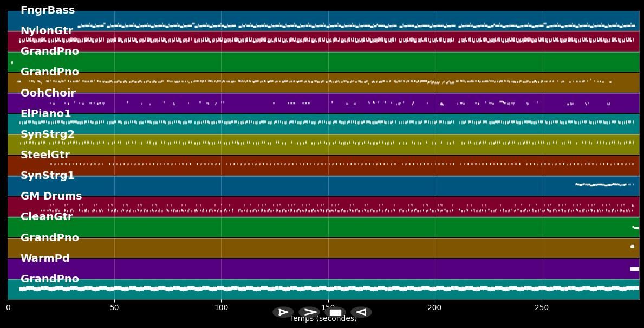Viewport: 644px width, 328px height.
Task: Jump to the 100 second axis tick
Action: point(221,308)
